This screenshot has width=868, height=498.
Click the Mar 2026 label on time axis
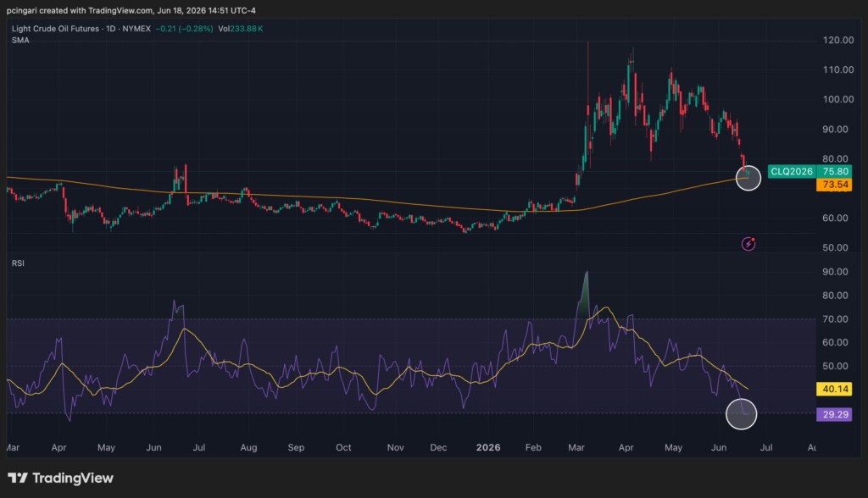click(576, 448)
